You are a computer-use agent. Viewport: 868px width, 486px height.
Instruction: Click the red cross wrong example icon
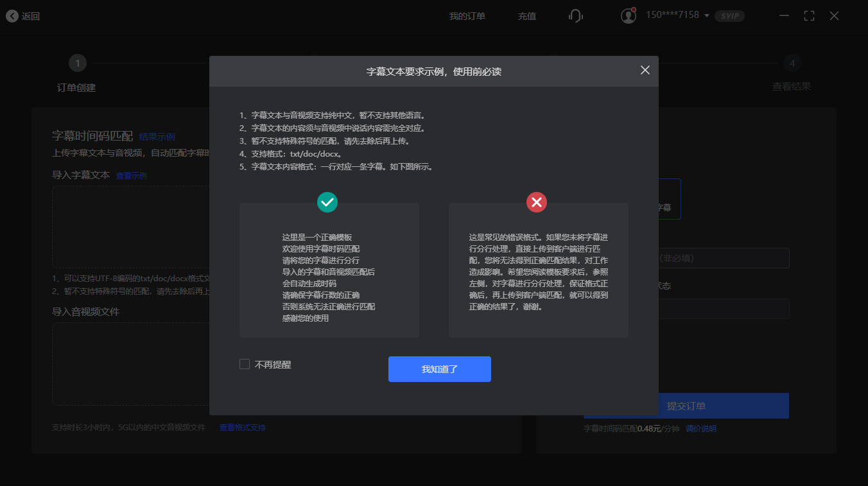coord(537,202)
